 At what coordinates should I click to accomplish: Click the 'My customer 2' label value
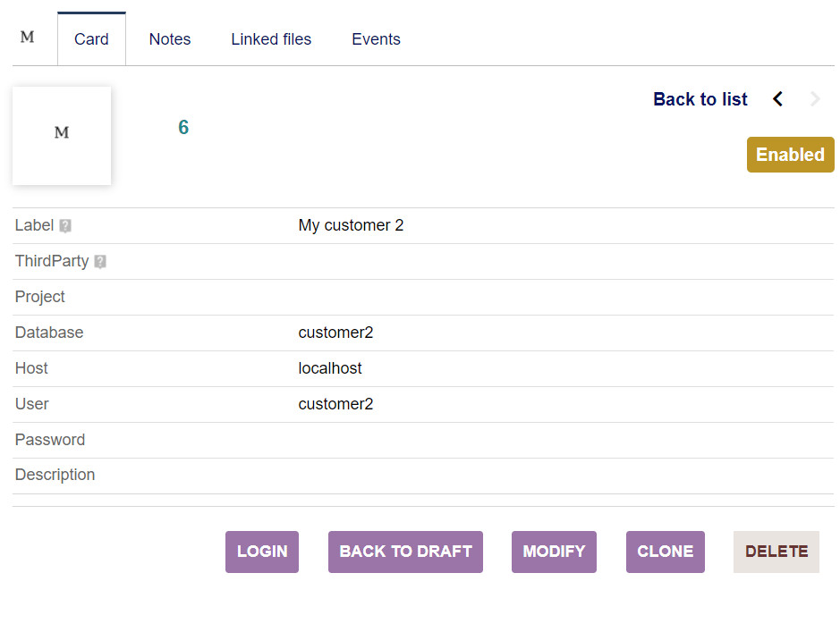(351, 225)
